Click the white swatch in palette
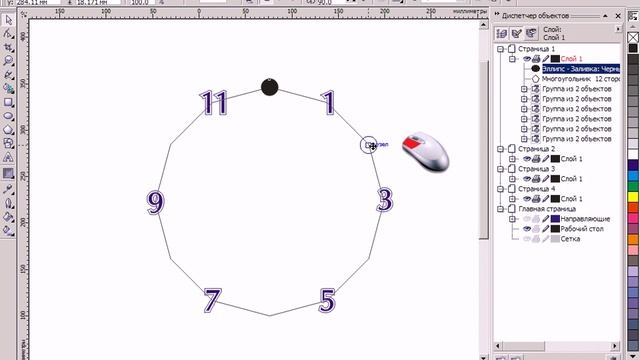This screenshot has height=360, width=640. click(633, 154)
